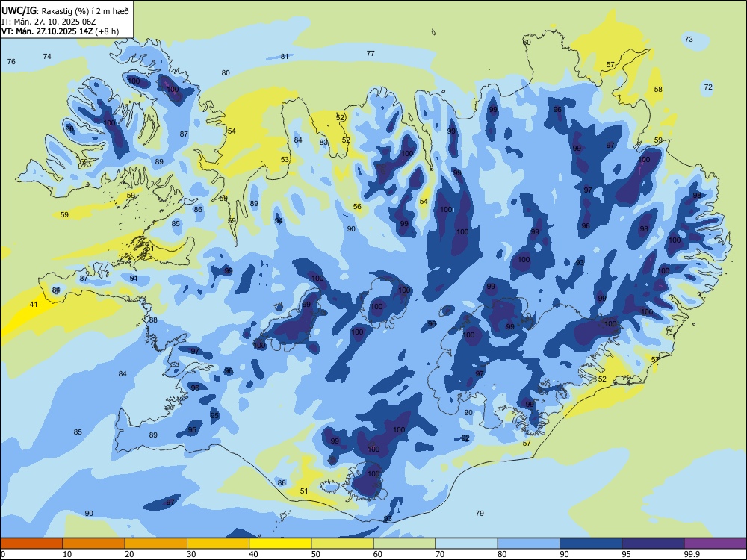Select the 'IT: Mán. 27. 10. 2025 06Z' line
The image size is (747, 560).
49,22
